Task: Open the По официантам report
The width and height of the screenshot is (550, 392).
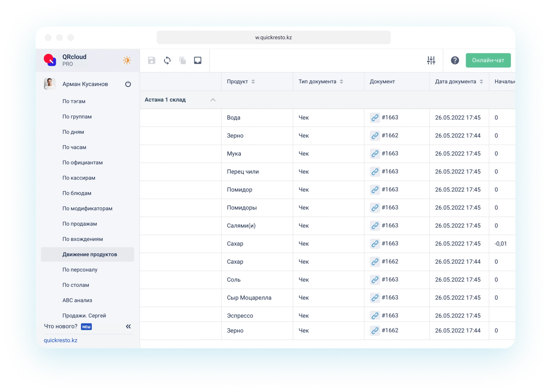Action: [x=83, y=163]
